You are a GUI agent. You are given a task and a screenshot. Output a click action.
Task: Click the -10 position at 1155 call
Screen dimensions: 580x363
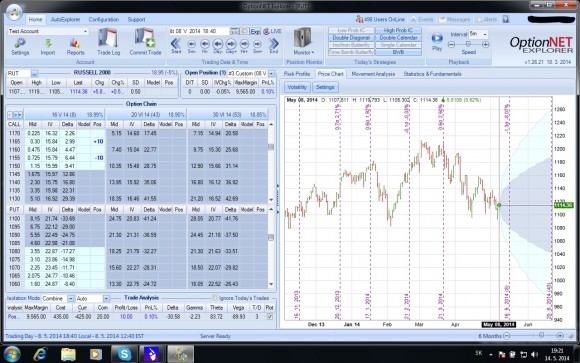click(98, 158)
